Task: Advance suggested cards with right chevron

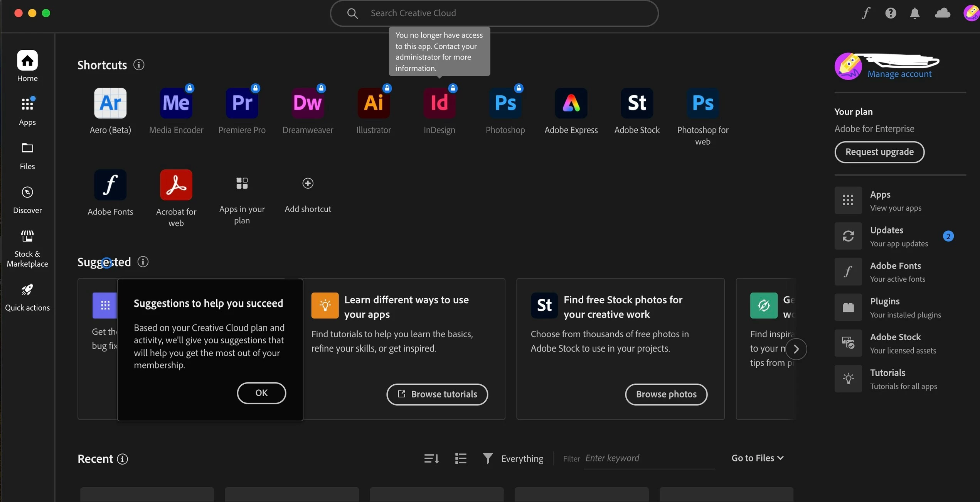Action: point(796,349)
